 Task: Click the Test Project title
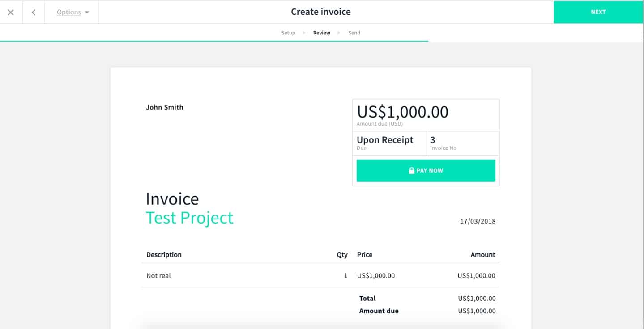pos(189,218)
